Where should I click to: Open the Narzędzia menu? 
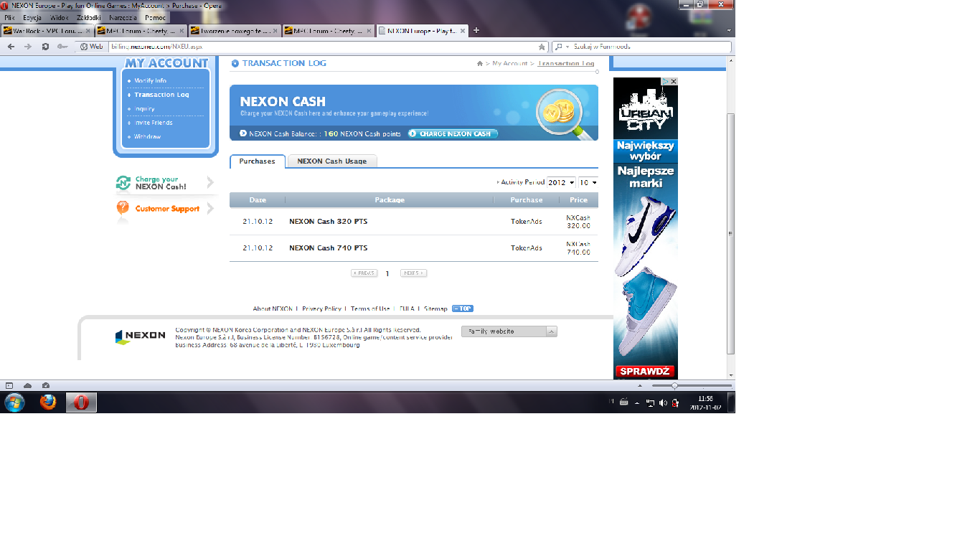click(123, 17)
